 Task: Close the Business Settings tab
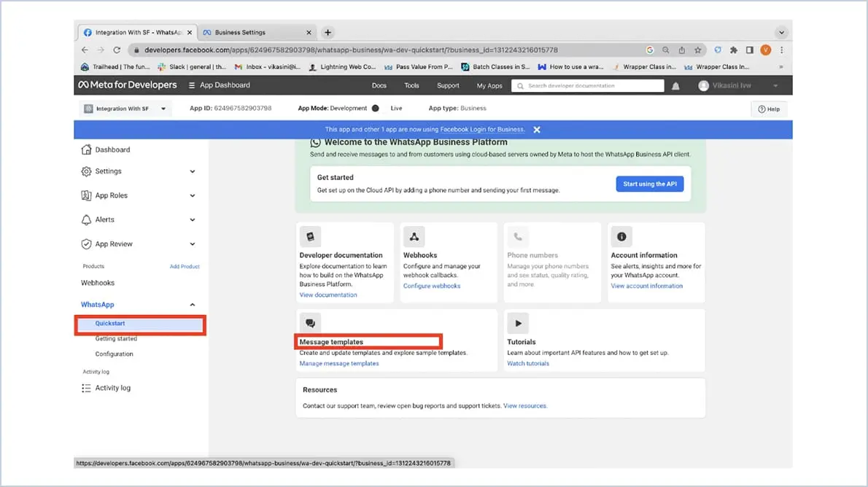309,33
